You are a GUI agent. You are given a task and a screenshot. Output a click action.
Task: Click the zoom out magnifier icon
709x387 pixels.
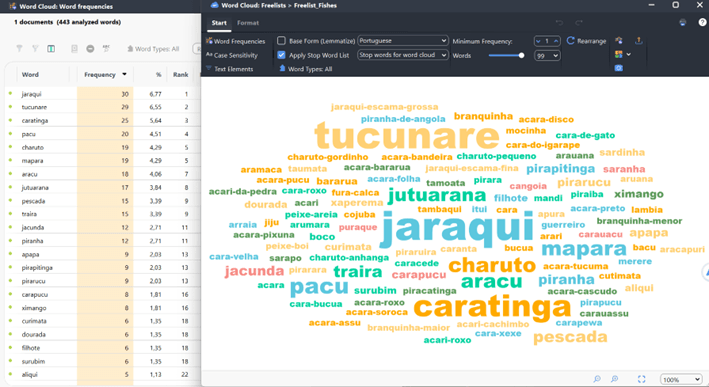pyautogui.click(x=597, y=379)
